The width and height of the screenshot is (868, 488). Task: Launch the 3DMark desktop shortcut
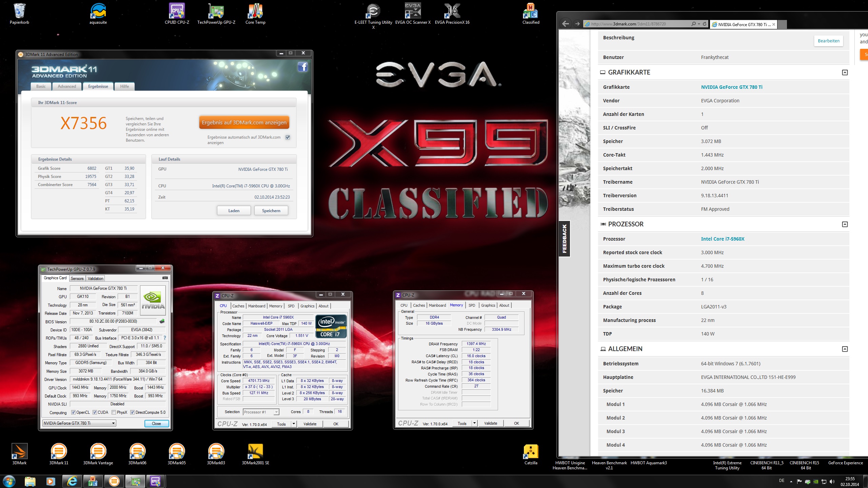tap(19, 454)
